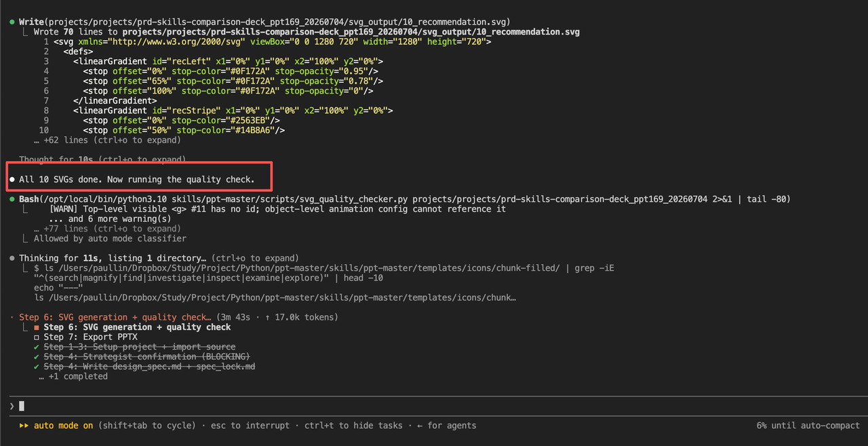Click "... and 6 more warning(s)" line
Image resolution: width=868 pixels, height=446 pixels.
pos(110,219)
